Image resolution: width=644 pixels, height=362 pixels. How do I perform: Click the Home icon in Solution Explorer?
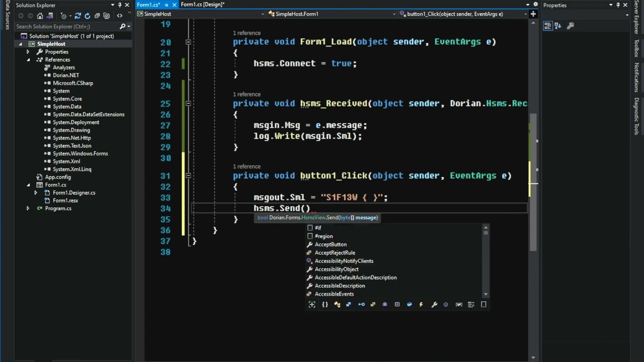point(40,16)
